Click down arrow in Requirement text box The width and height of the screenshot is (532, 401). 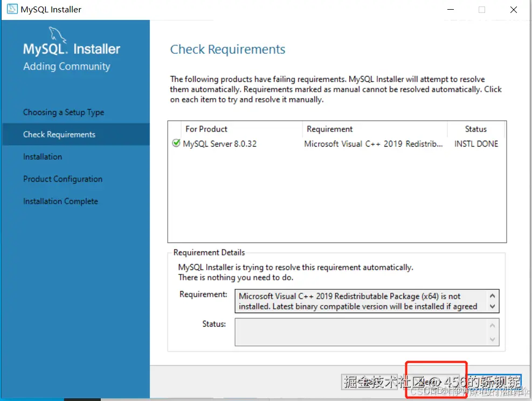(x=492, y=306)
